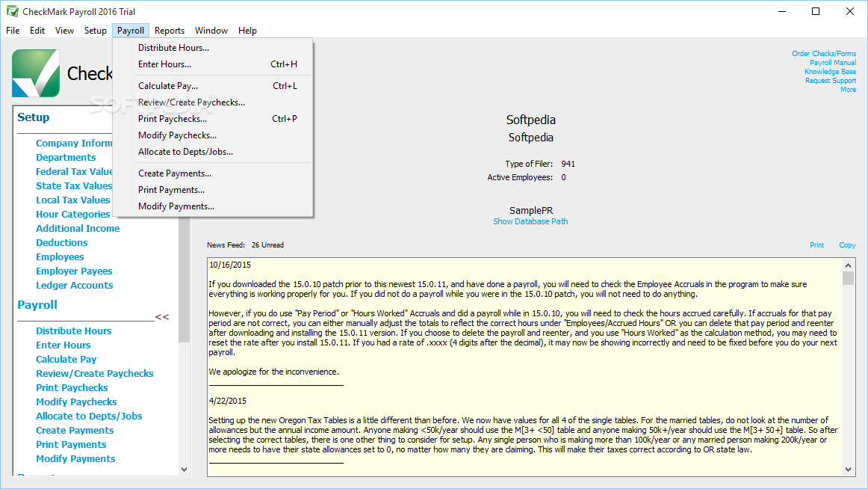Viewport: 868px width, 489px height.
Task: Open the Help menu
Action: pos(247,31)
